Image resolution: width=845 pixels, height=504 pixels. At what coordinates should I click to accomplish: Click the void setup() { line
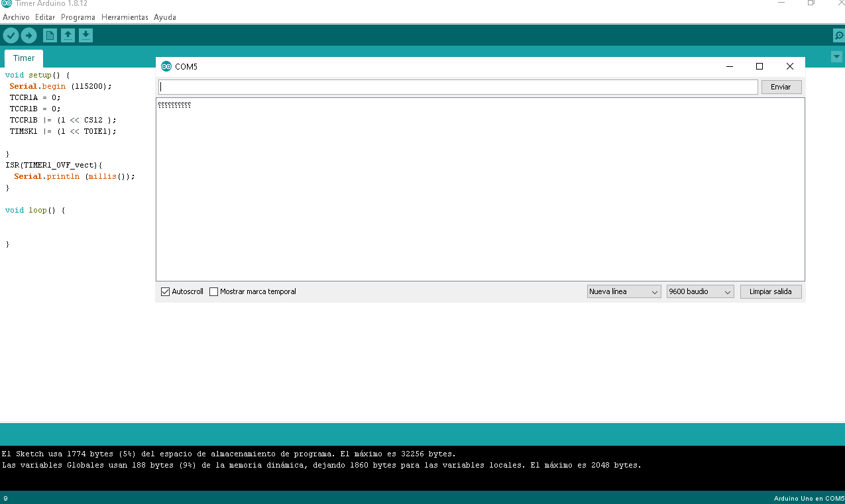click(37, 75)
